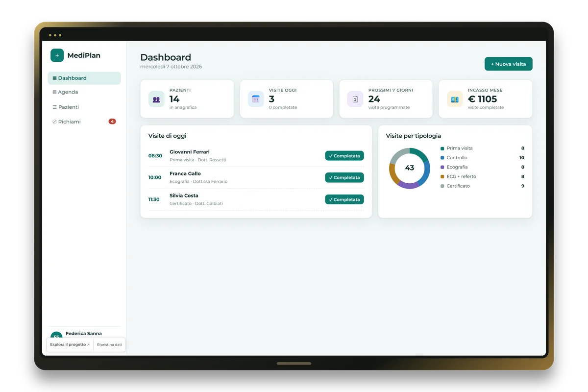Click the MediPlan plus logo icon

tap(57, 55)
